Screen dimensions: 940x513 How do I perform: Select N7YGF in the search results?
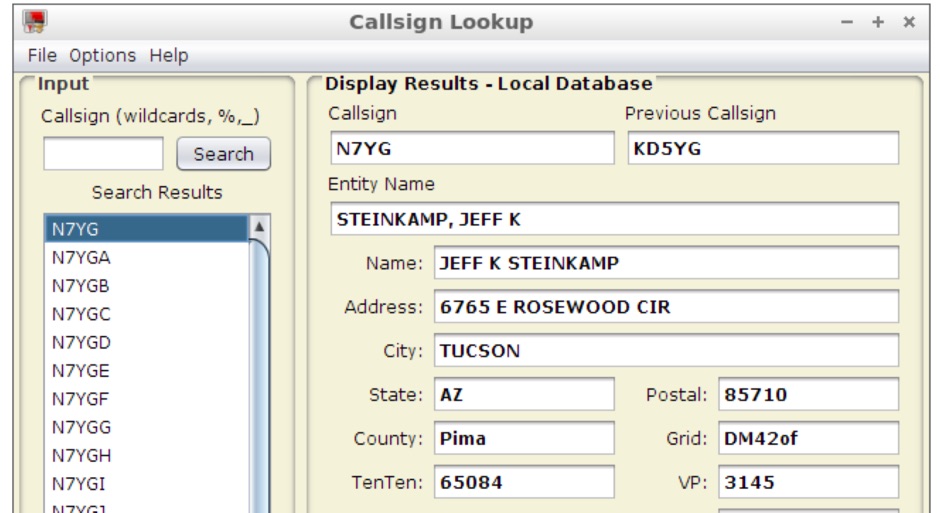click(x=146, y=399)
